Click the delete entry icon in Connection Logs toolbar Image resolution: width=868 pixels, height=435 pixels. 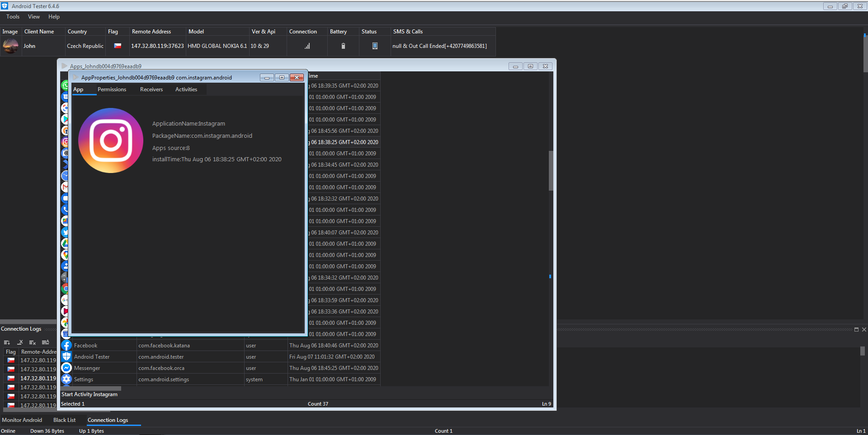coord(20,342)
